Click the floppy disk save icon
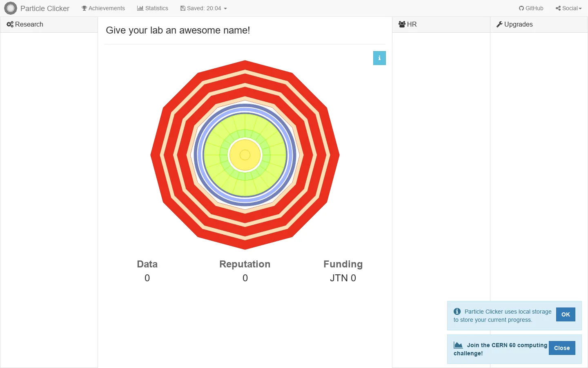588x368 pixels. coord(183,8)
